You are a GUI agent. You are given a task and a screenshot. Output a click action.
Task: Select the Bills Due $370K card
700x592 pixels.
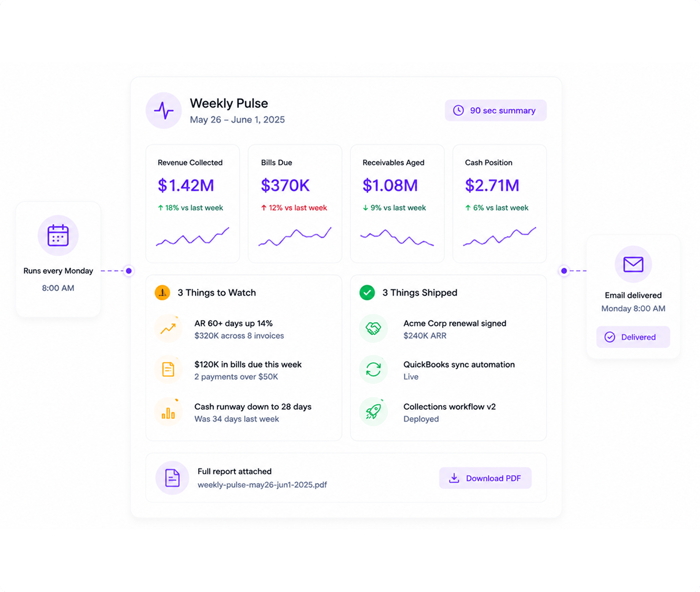pyautogui.click(x=295, y=204)
